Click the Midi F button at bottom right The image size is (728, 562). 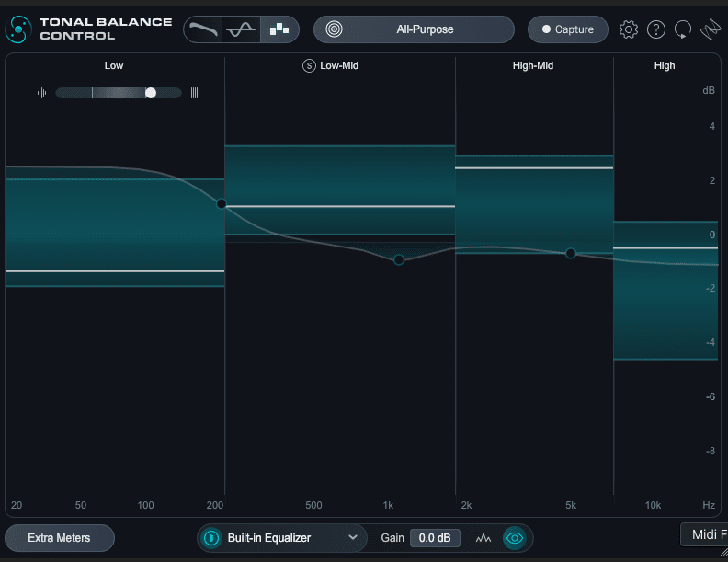tap(704, 534)
